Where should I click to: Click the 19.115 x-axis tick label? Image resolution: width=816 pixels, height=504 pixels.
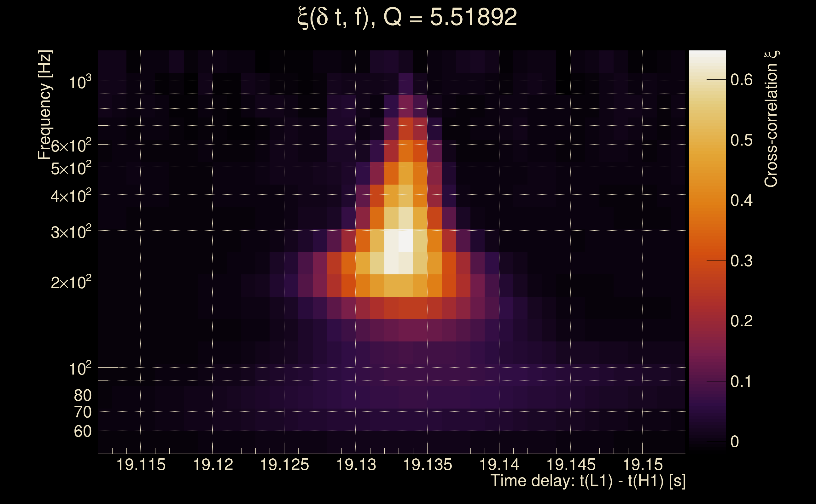(141, 465)
